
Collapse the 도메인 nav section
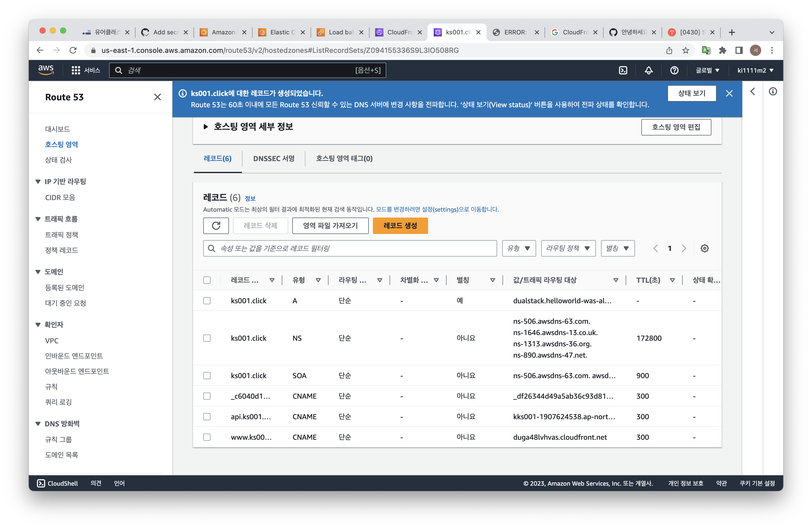[x=38, y=272]
